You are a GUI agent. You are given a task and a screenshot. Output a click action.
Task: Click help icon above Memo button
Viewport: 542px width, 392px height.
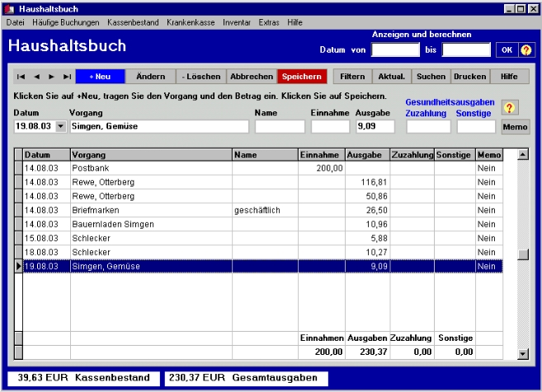pos(511,108)
